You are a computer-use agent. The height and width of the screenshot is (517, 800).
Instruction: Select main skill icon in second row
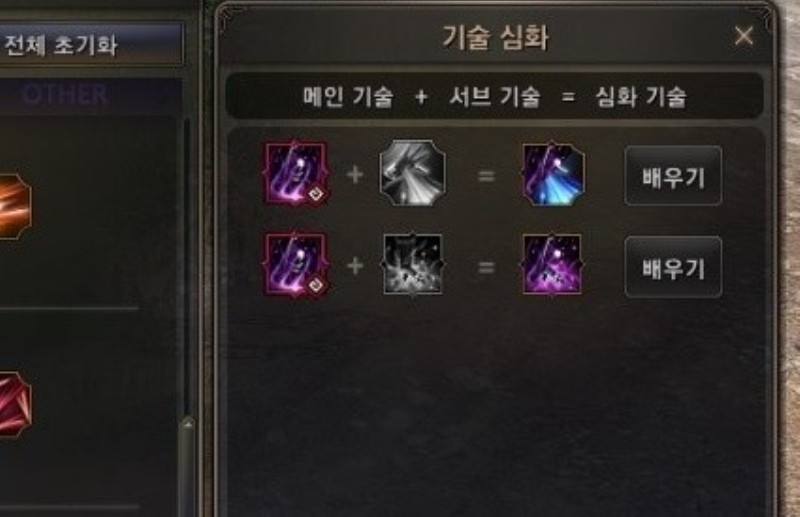point(295,264)
